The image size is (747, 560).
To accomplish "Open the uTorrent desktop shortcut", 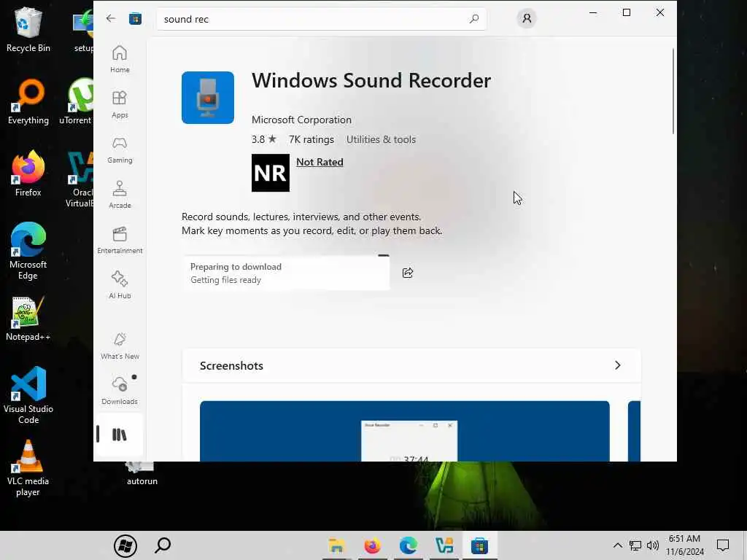I will point(76,102).
